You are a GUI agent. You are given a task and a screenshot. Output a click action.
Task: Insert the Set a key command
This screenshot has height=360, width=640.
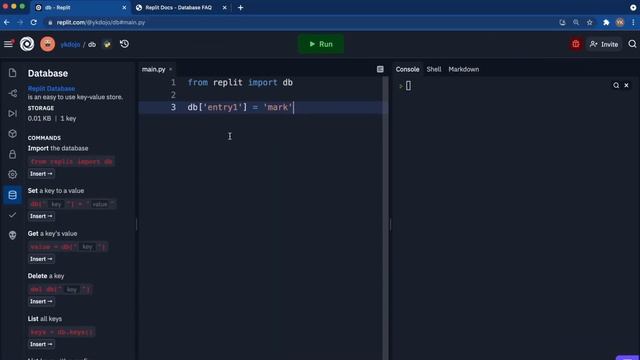tap(41, 216)
